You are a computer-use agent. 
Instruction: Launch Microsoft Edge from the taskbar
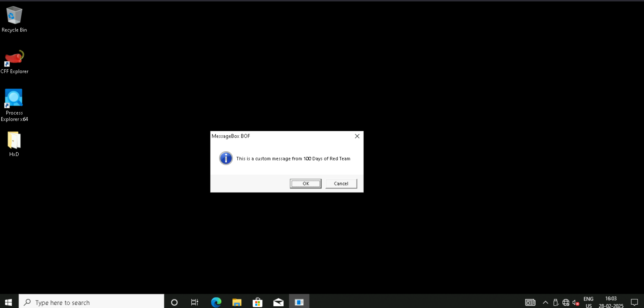(216, 302)
